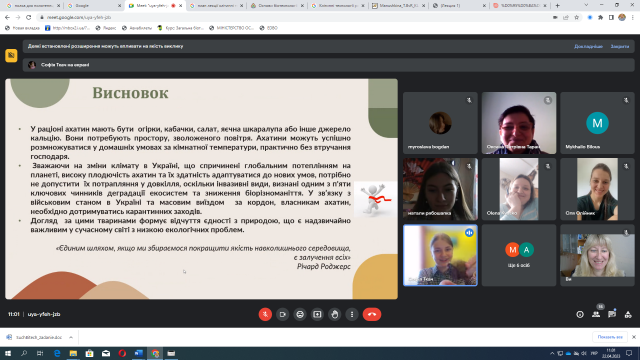Select Mykhailo Bilous participant tile

coord(597,123)
